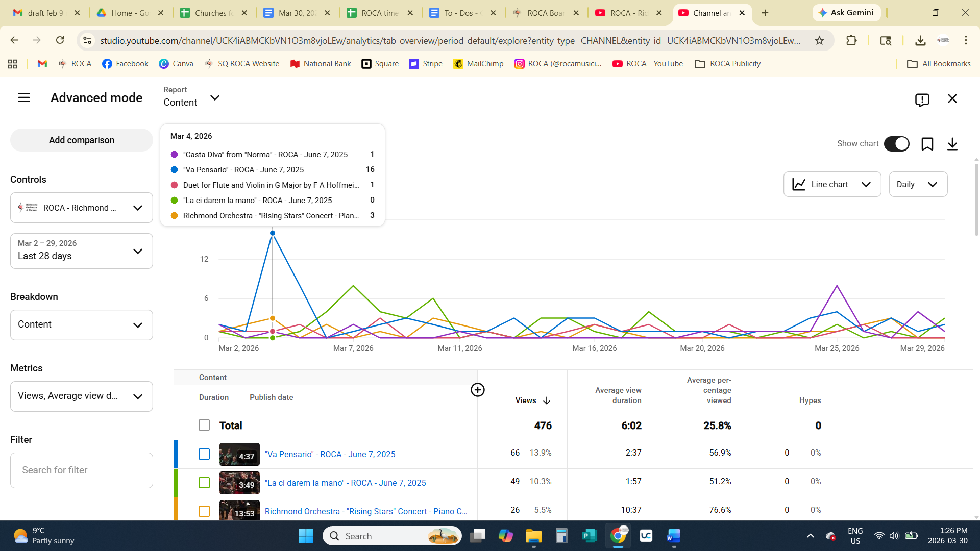
Task: Focus the Search for filter field
Action: [82, 470]
